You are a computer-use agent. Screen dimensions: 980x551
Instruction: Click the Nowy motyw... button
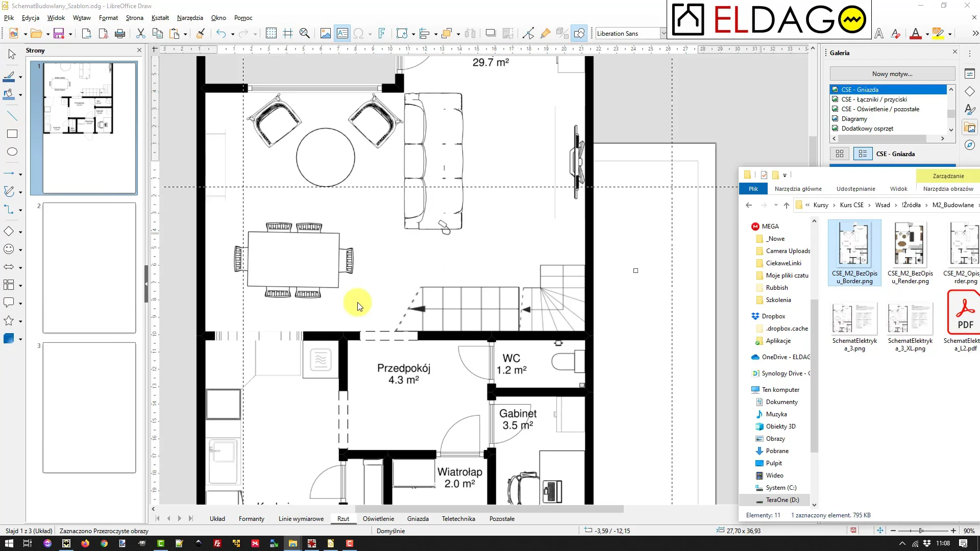pos(892,74)
